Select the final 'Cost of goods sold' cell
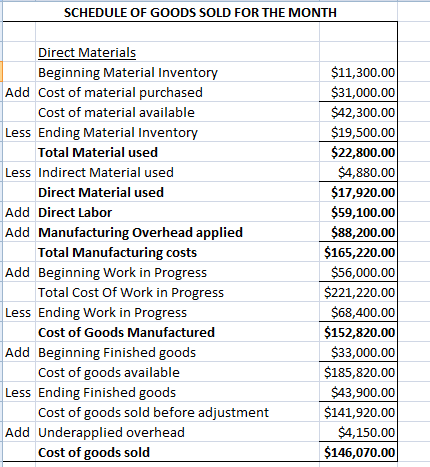Viewport: 430px width, 467px height. pyautogui.click(x=177, y=452)
